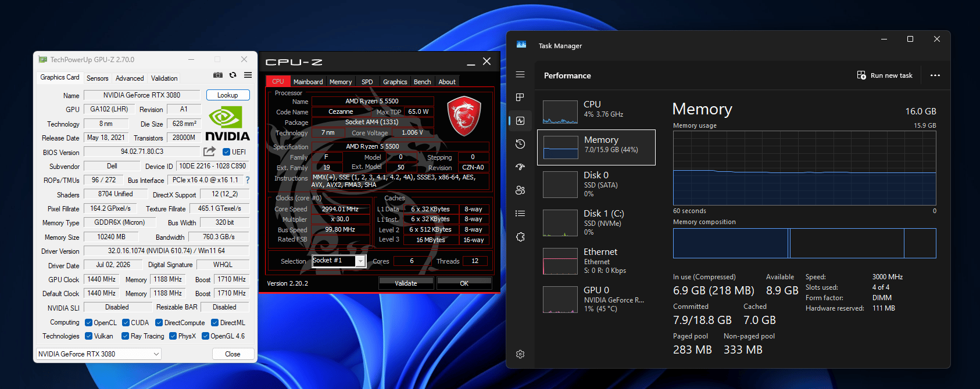Click the Validate button in CPU-Z

(x=406, y=283)
